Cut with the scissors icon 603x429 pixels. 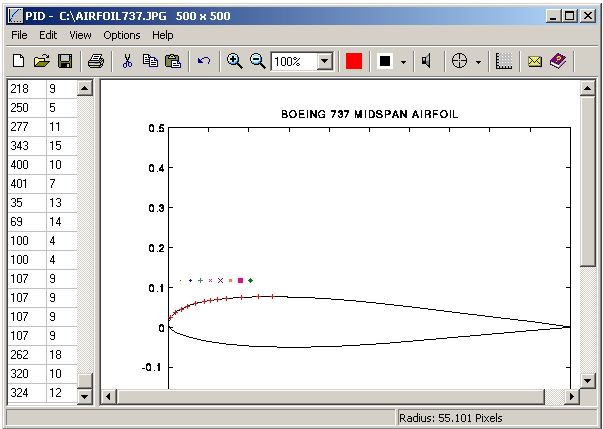tap(127, 61)
